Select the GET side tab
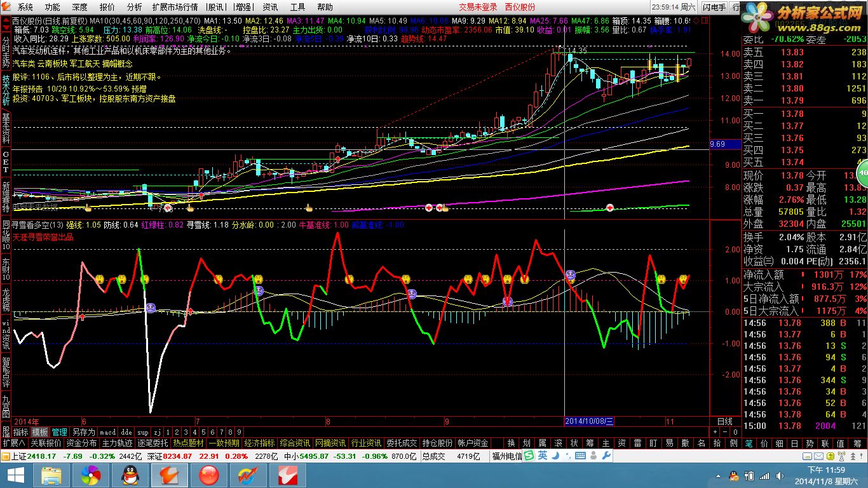The height and width of the screenshot is (488, 868). [6, 163]
